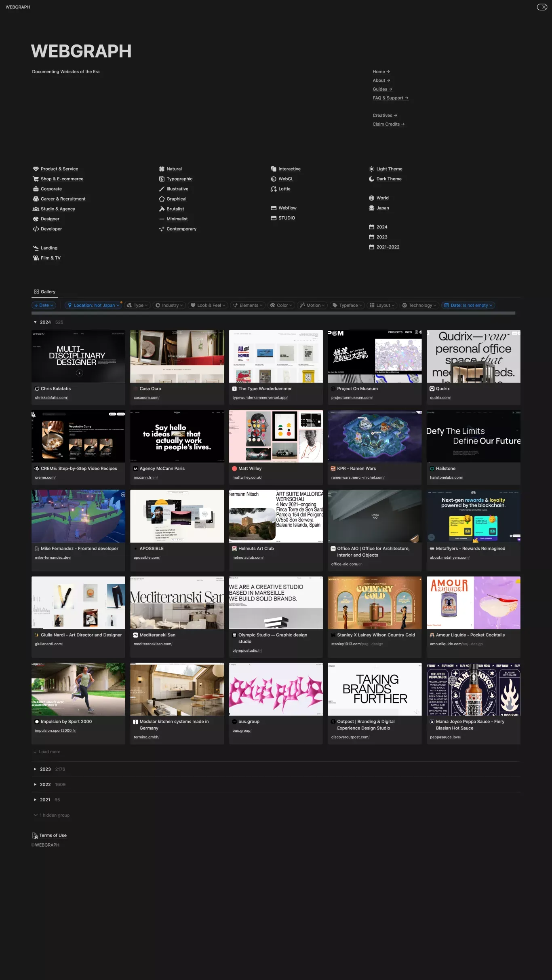
Task: Click the Mediteranski San card title
Action: [157, 635]
